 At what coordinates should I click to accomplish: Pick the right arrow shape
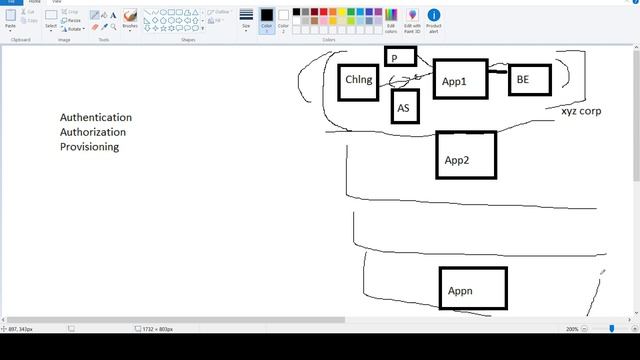179,20
